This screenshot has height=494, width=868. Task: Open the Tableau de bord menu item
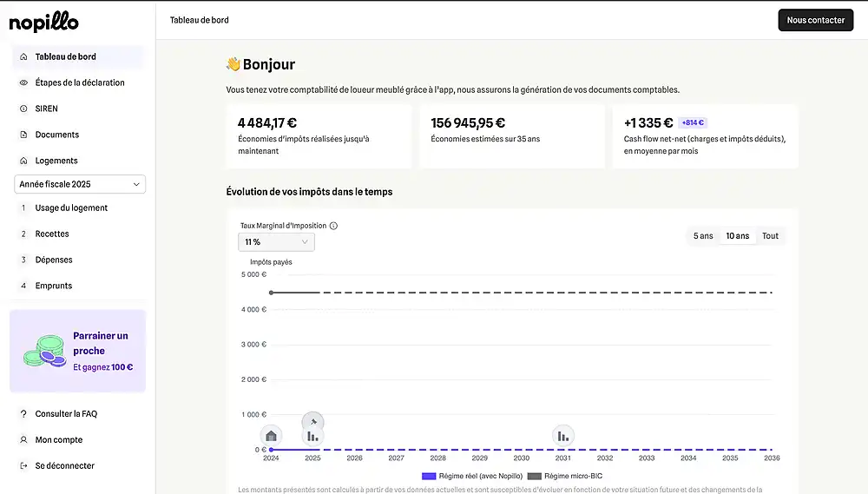coord(78,56)
